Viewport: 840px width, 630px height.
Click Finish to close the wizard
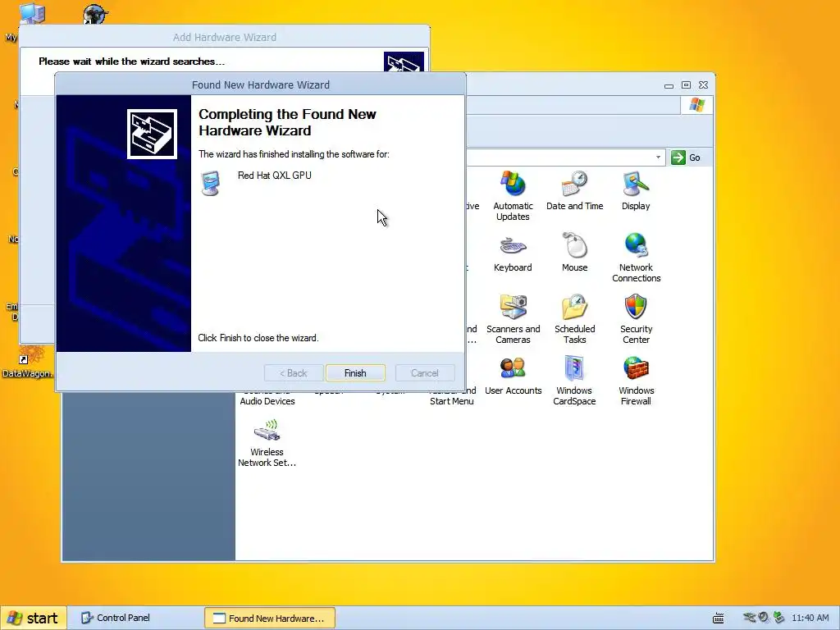pos(355,373)
